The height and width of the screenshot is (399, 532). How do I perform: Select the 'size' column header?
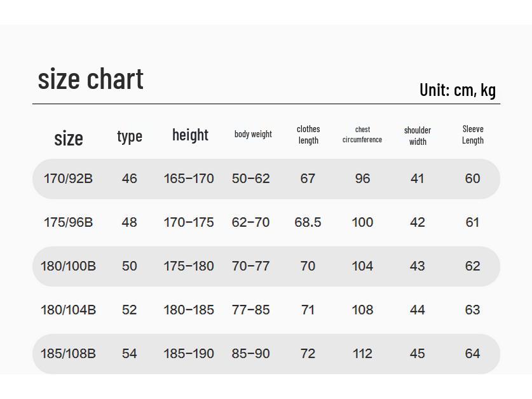pyautogui.click(x=69, y=138)
